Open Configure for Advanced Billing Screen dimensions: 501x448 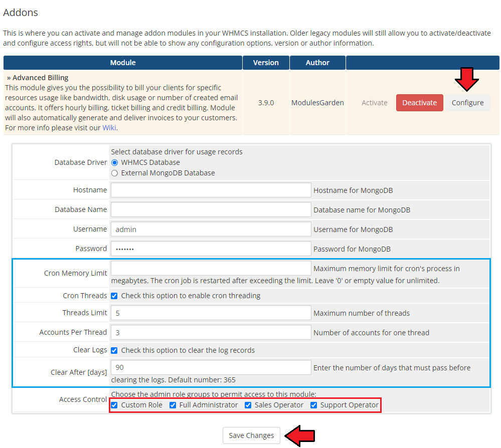[468, 103]
